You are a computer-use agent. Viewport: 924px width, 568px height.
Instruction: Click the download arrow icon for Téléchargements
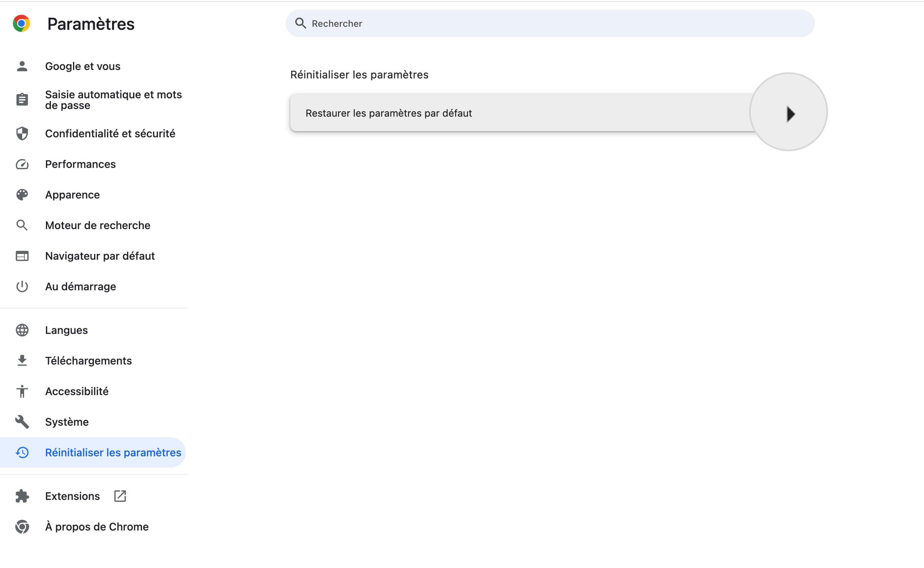pos(22,361)
